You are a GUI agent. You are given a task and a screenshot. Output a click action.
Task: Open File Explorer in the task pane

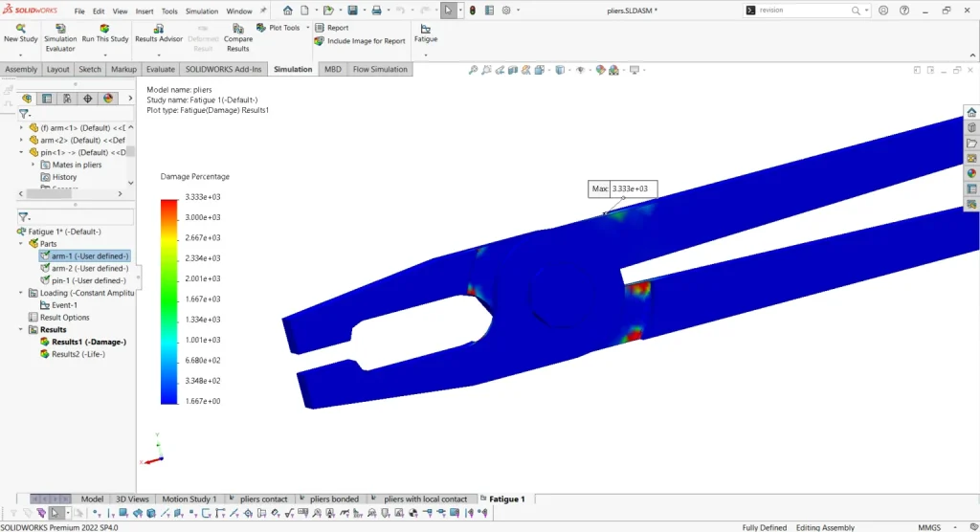pyautogui.click(x=971, y=144)
